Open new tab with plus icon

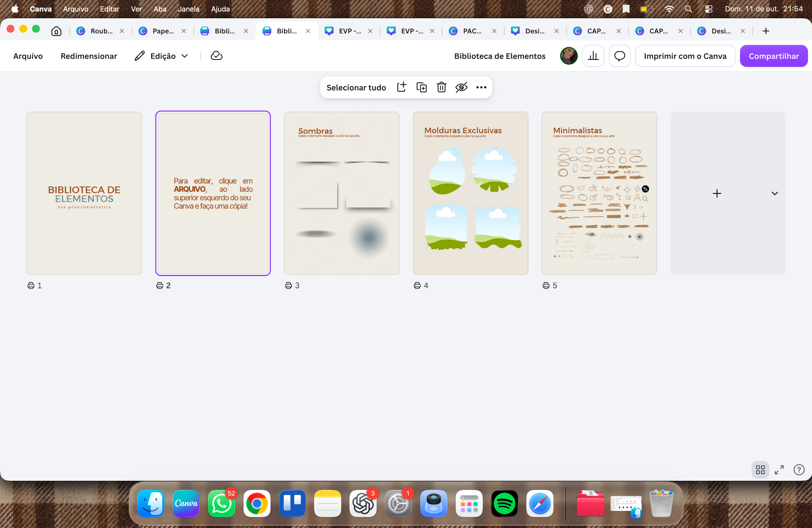tap(766, 31)
